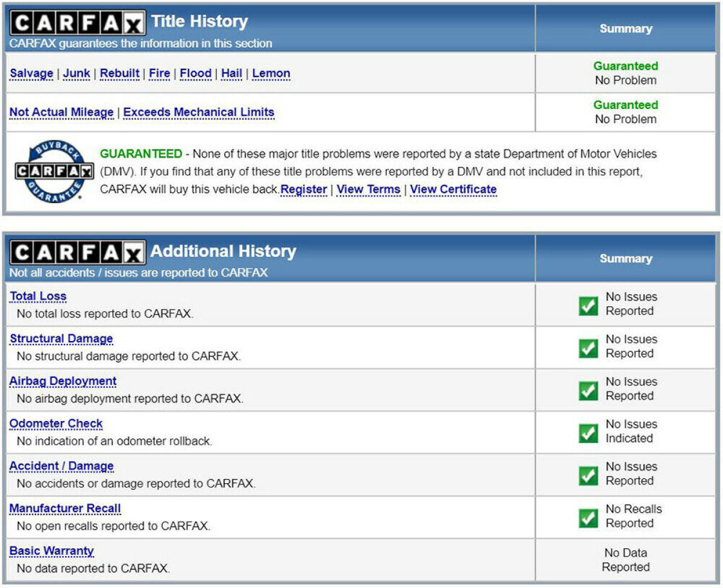Open the View Terms link

pos(369,190)
